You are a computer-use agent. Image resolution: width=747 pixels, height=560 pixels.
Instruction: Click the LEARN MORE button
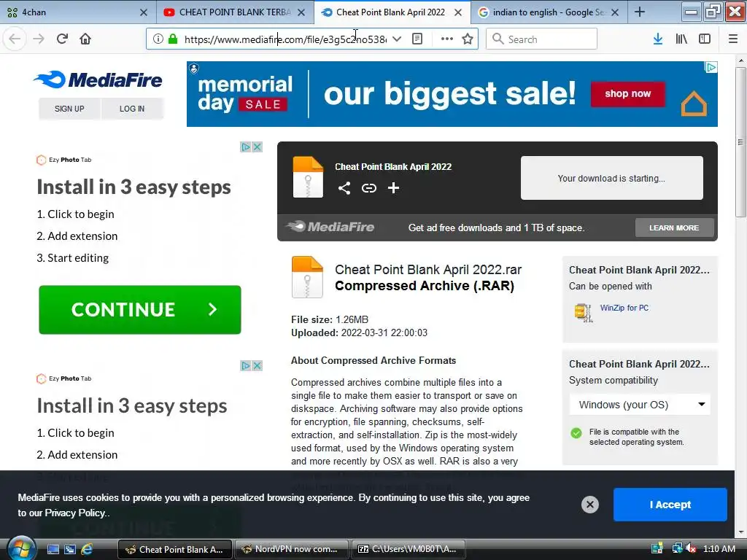tap(674, 227)
